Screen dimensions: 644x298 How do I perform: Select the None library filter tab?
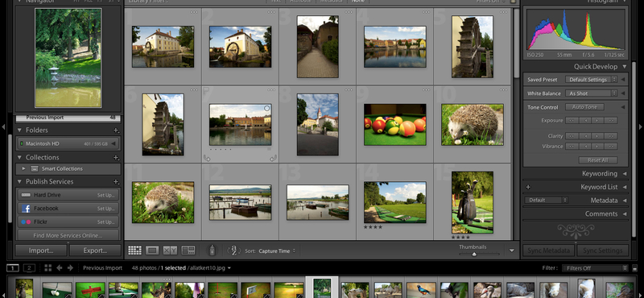pos(357,2)
